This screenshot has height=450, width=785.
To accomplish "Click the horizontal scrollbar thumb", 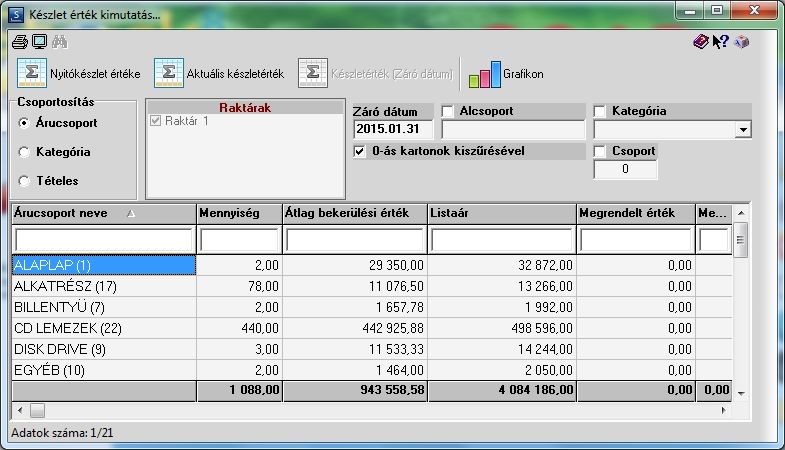I will (37, 410).
